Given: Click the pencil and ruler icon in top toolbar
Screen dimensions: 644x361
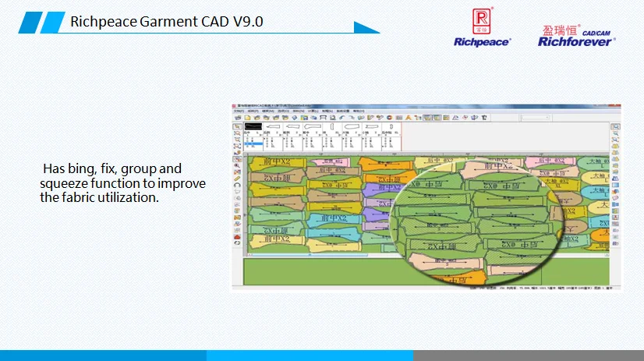Looking at the screenshot, I should [x=370, y=118].
